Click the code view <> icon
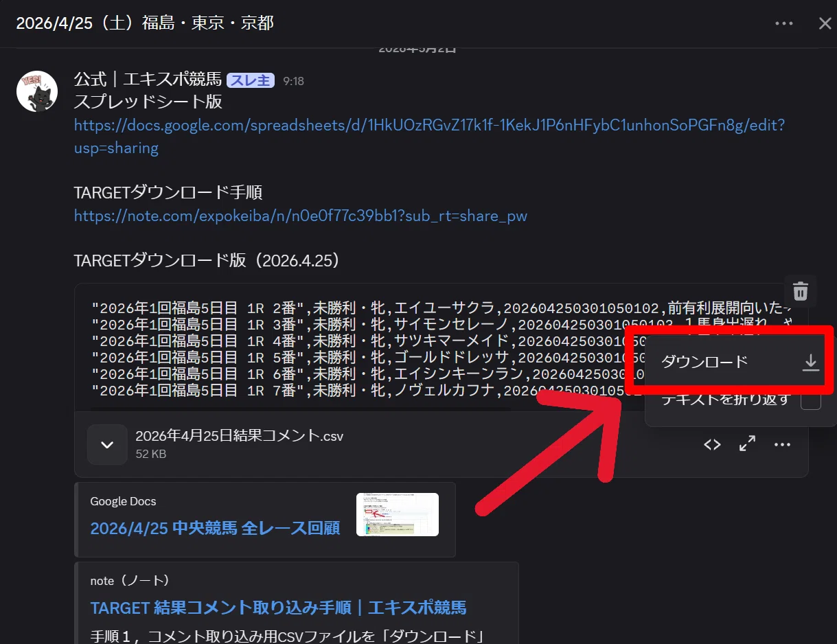This screenshot has width=837, height=644. (x=712, y=444)
